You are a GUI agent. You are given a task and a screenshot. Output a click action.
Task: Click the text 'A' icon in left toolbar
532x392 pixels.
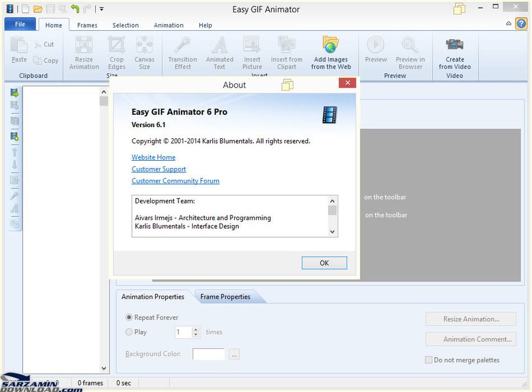click(14, 208)
